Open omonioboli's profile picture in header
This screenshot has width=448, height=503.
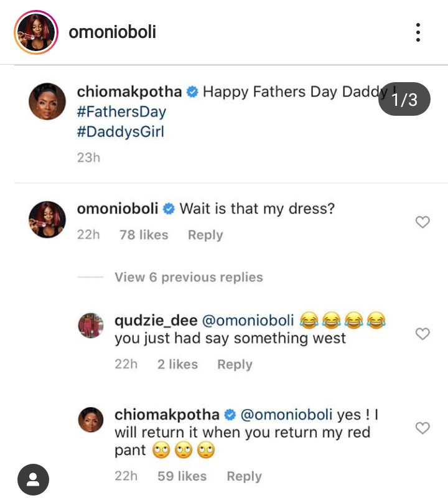click(x=36, y=32)
